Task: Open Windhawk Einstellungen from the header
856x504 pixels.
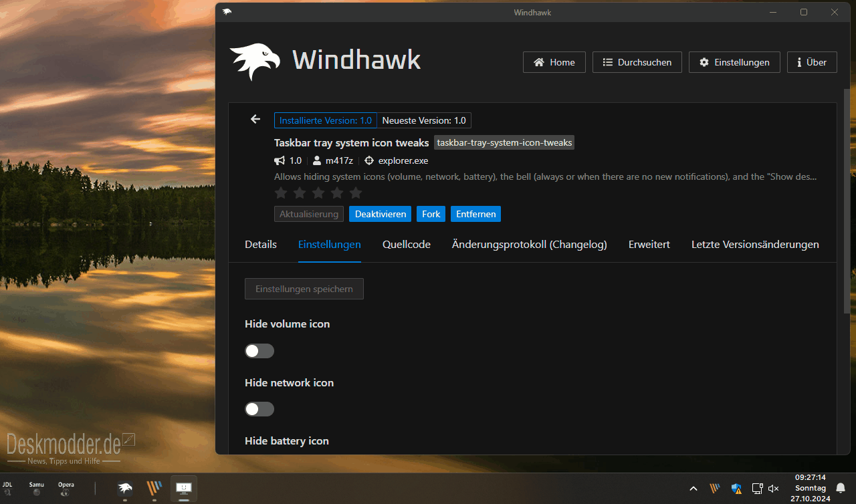Action: (x=734, y=62)
